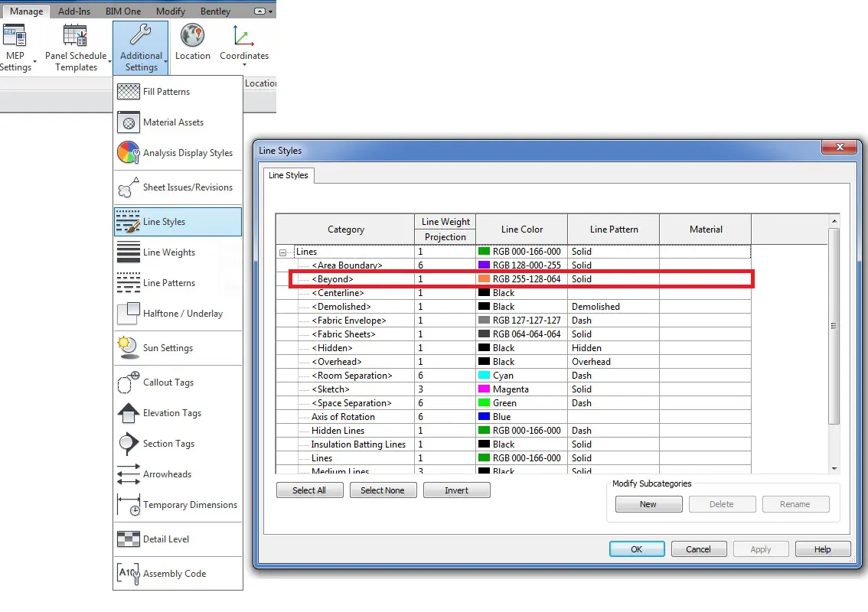Viewport: 868px width, 612px height.
Task: Open Fill Patterns hatch icon
Action: [129, 91]
